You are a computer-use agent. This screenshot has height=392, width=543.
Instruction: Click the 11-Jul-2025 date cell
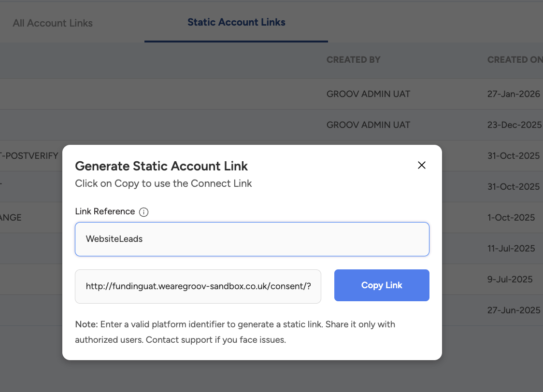click(x=511, y=248)
